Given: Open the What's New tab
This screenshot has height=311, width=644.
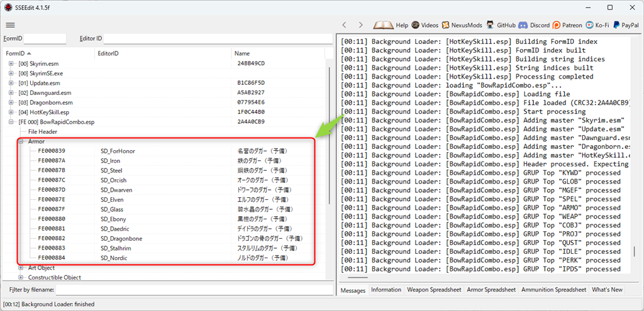Looking at the screenshot, I should (x=607, y=290).
